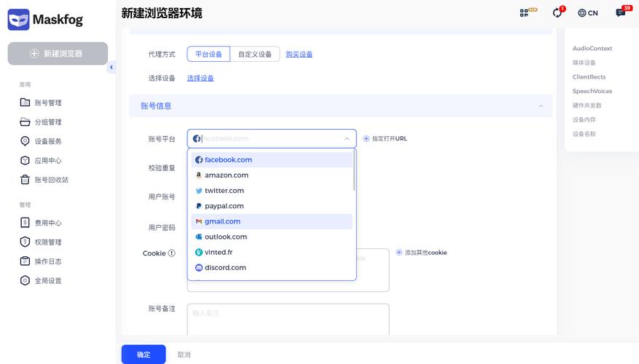Choose gmail.com from the platform list
Screen dimensions: 639x364
point(272,221)
